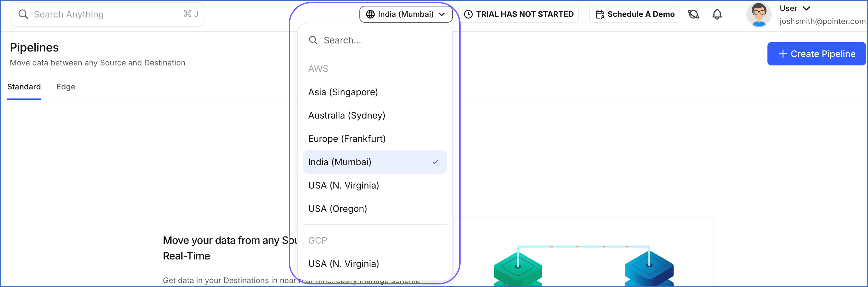The height and width of the screenshot is (287, 868).
Task: Switch to the Edge tab
Action: click(x=66, y=87)
